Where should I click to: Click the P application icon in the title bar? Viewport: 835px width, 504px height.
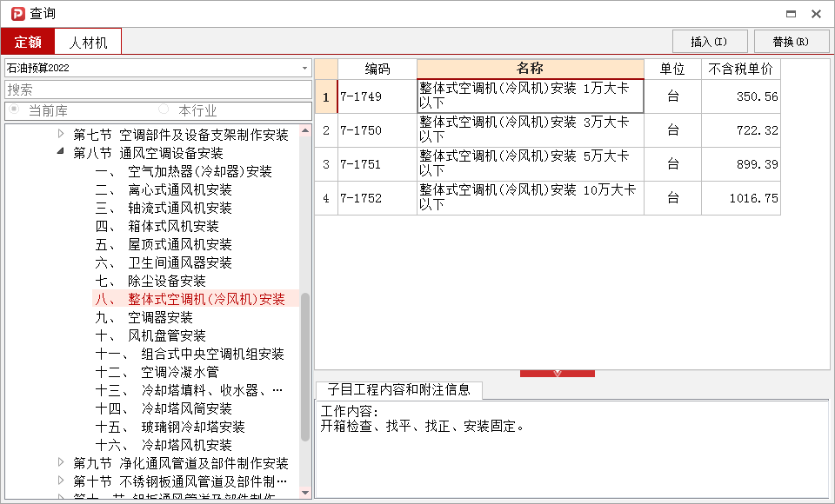[17, 13]
